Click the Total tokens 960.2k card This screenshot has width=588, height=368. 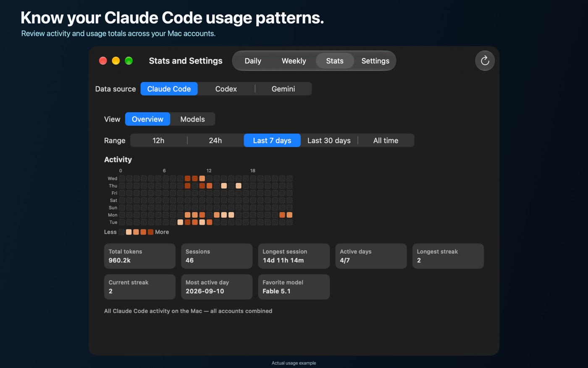coord(140,256)
